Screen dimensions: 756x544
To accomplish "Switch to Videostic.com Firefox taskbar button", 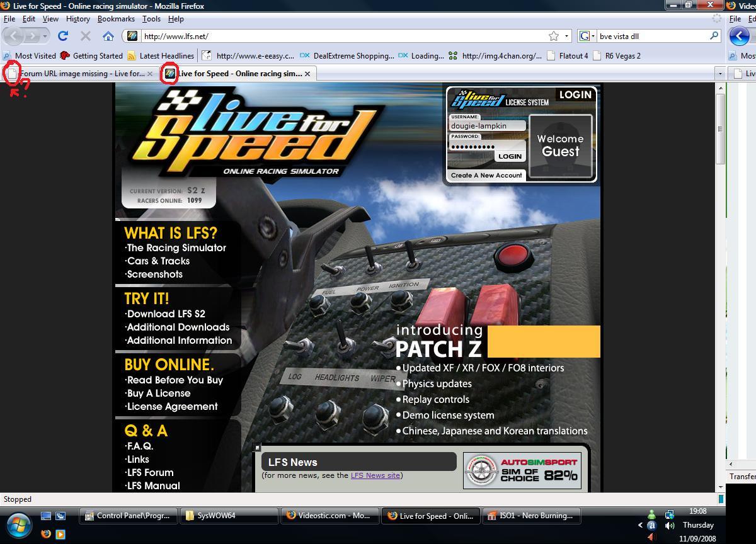I will click(x=329, y=516).
